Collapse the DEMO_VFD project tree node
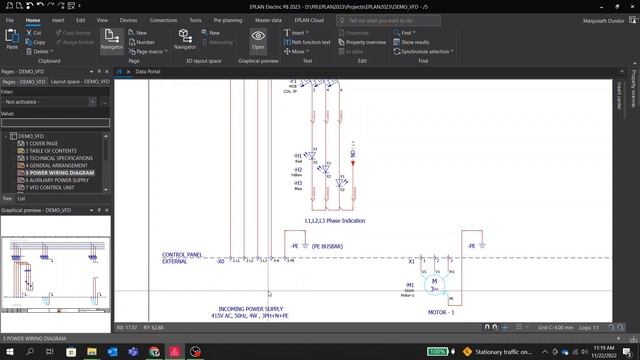This screenshot has width=640, height=360. [6, 136]
